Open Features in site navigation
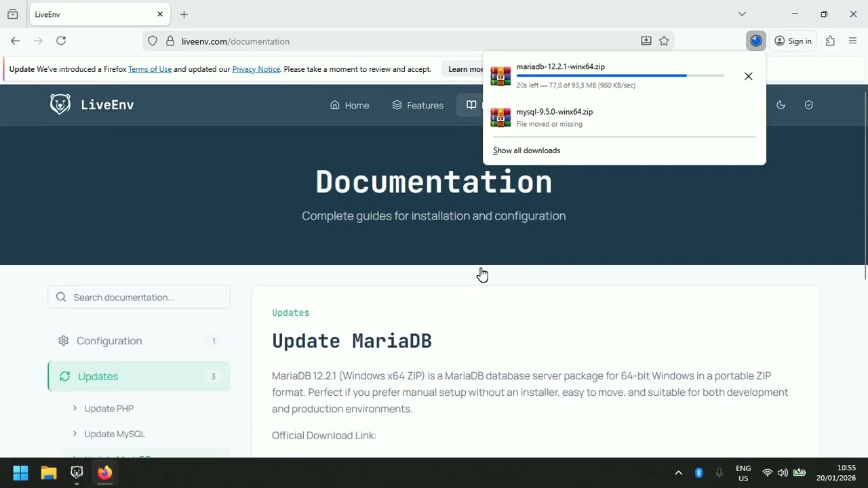The width and height of the screenshot is (868, 488). click(418, 105)
